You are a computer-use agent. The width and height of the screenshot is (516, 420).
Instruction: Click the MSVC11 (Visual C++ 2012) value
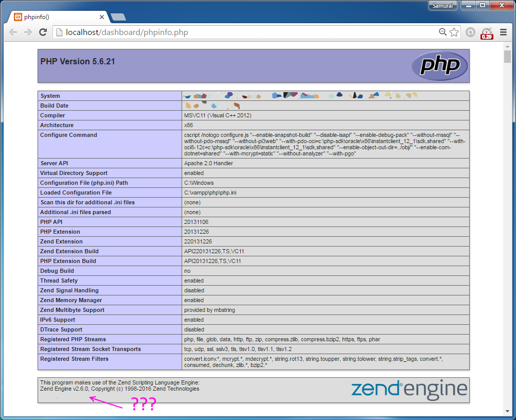218,115
